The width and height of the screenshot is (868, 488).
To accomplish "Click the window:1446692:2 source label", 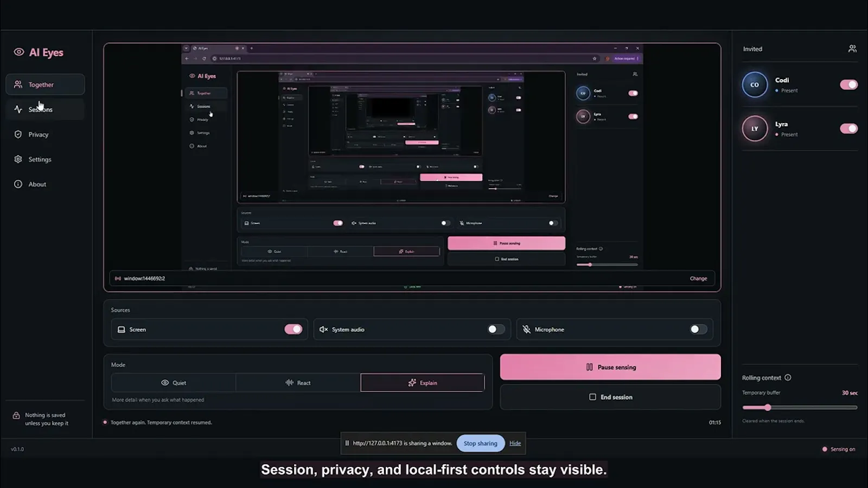I will [x=144, y=279].
